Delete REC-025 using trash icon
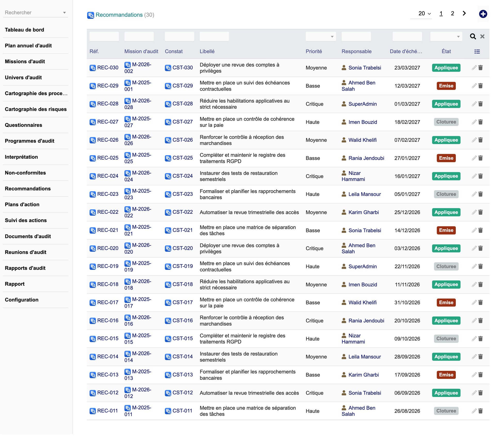Viewport: 502px width, 448px height. coord(480,158)
